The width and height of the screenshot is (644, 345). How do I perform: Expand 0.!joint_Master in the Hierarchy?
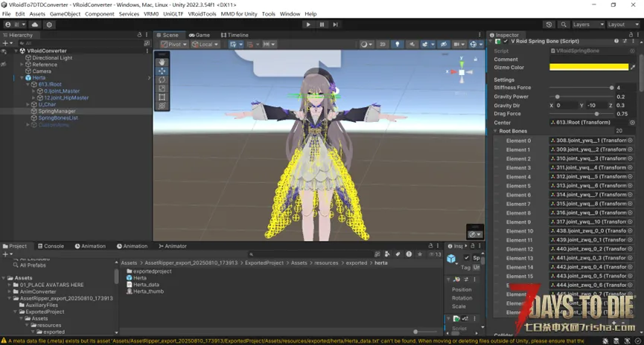click(x=34, y=91)
